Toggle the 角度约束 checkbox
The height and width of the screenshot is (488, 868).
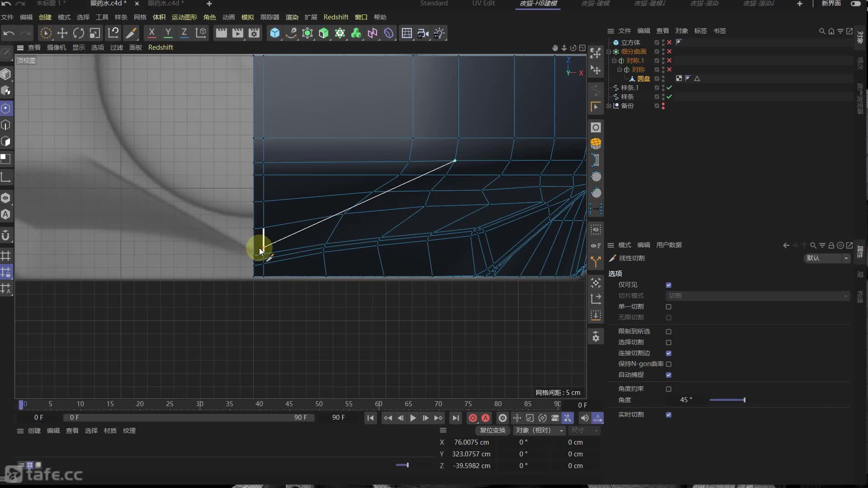coord(669,389)
